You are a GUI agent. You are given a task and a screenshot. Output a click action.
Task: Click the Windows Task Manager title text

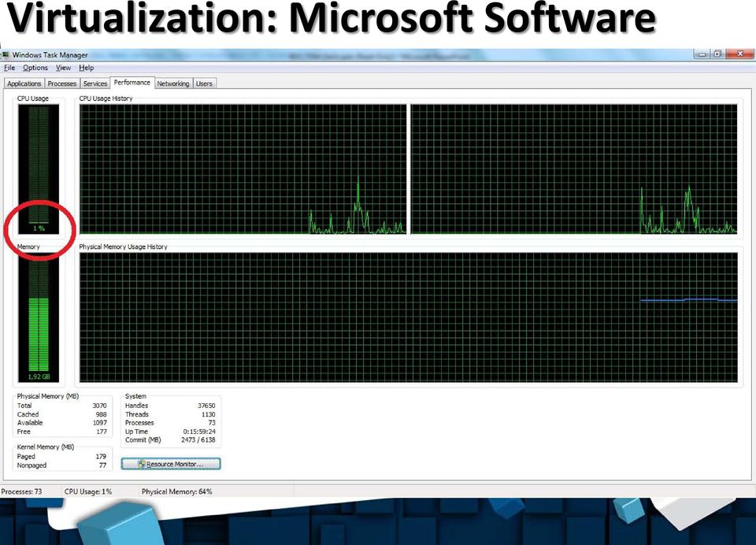(50, 55)
